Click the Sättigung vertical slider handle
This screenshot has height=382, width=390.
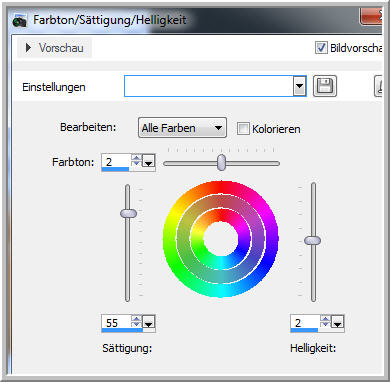tap(128, 213)
